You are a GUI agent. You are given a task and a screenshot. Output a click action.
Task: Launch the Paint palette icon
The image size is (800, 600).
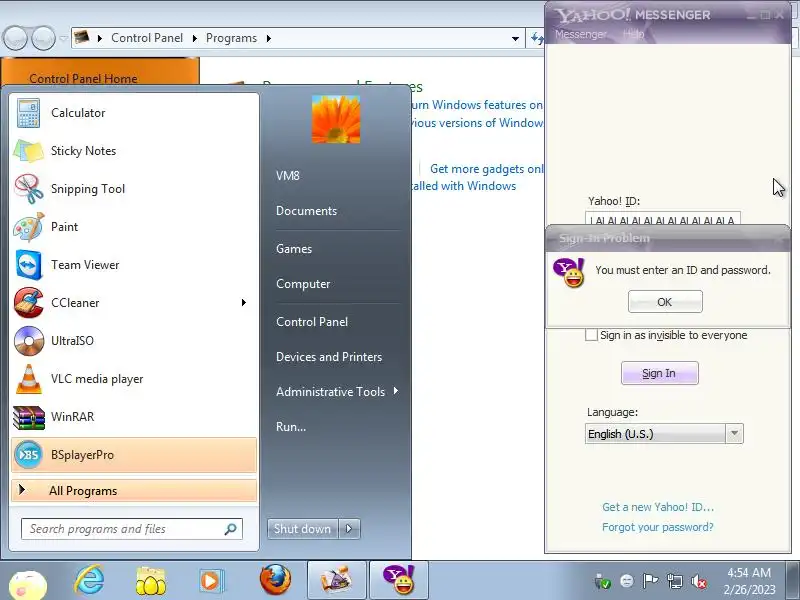(x=28, y=227)
